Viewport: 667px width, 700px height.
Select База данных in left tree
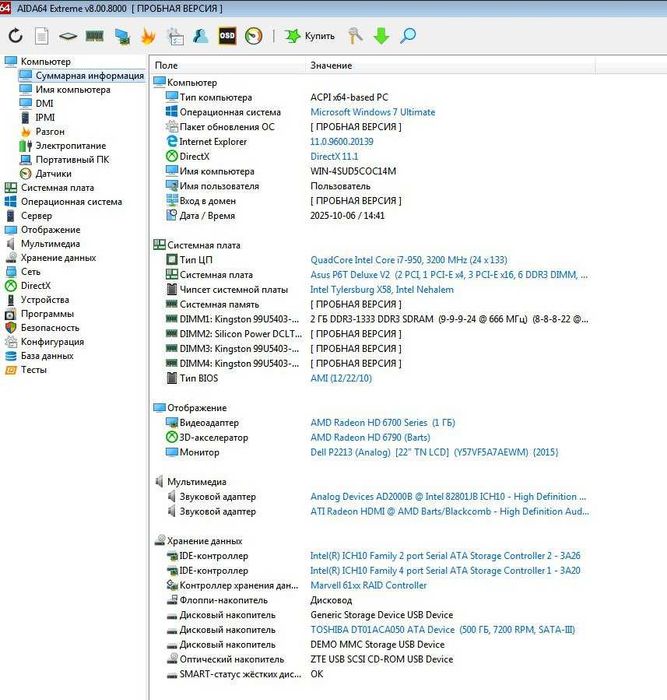(x=47, y=356)
